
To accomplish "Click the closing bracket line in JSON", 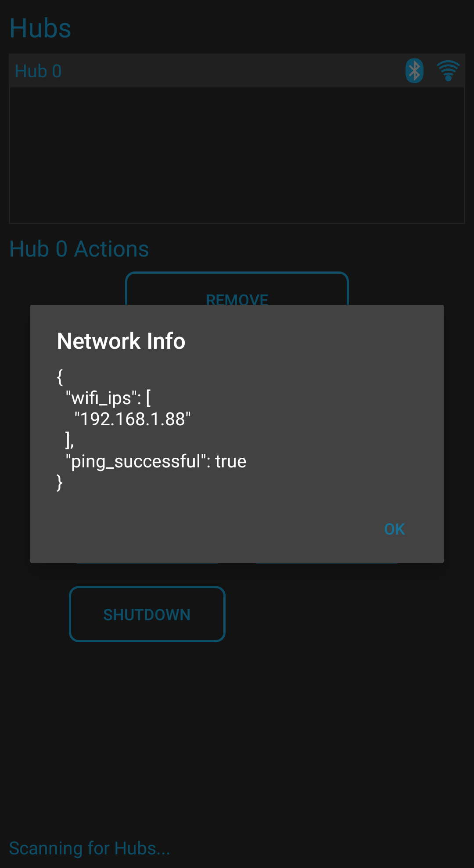I will tap(69, 440).
